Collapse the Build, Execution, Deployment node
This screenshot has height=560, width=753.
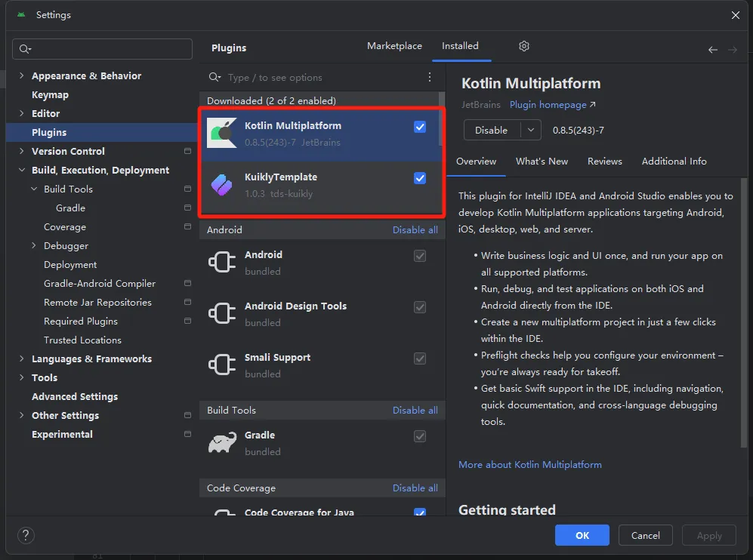tap(22, 170)
